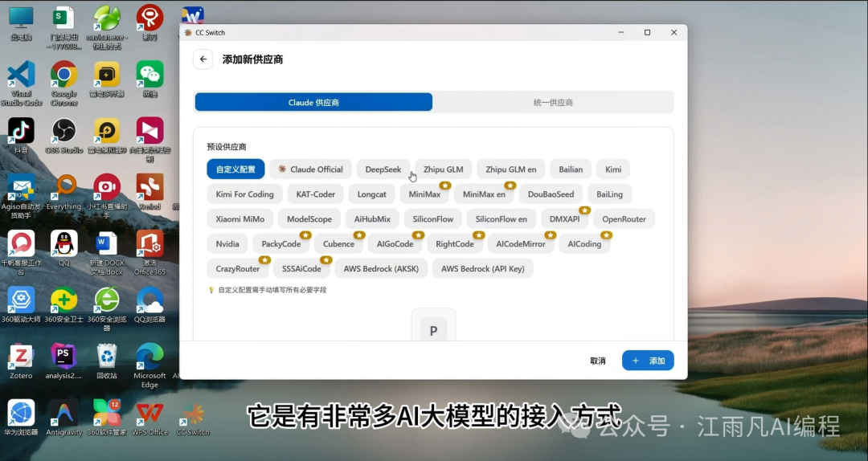The width and height of the screenshot is (868, 461).
Task: Select the Zhipu GLM en preset
Action: pyautogui.click(x=511, y=169)
